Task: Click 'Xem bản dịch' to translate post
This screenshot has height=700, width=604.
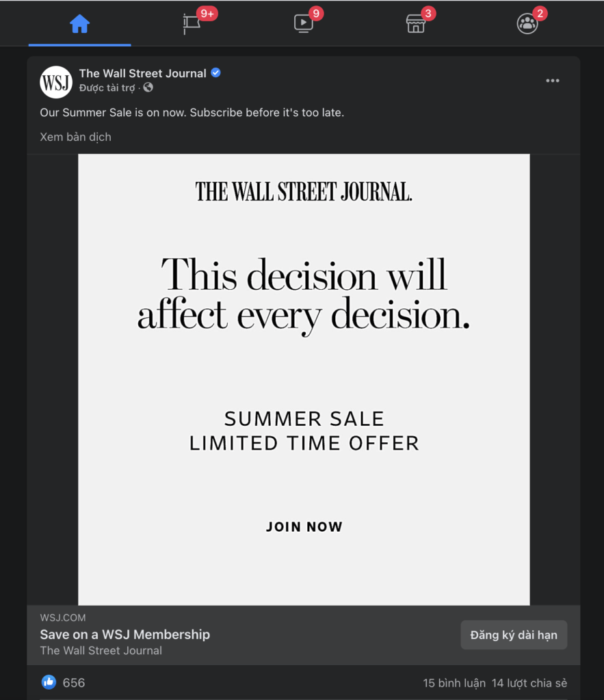Action: coord(75,137)
